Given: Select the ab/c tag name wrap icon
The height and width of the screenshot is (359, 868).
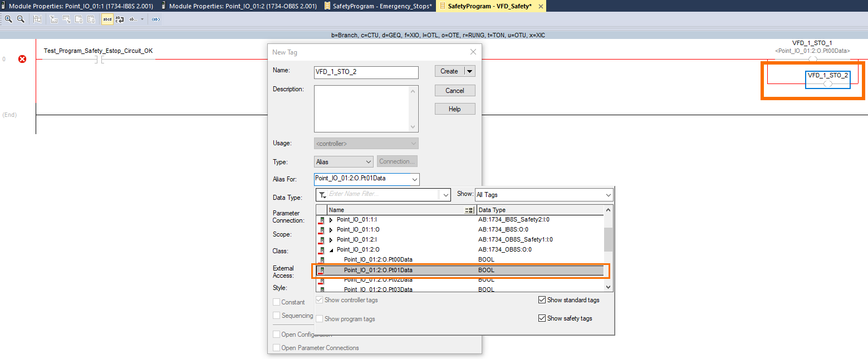Looking at the screenshot, I should pyautogui.click(x=119, y=18).
